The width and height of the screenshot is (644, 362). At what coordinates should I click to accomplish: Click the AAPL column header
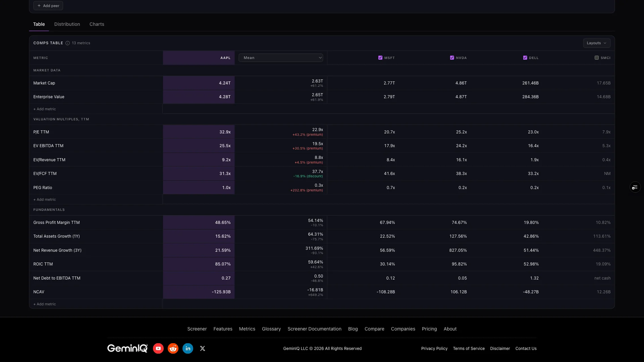pos(199,58)
